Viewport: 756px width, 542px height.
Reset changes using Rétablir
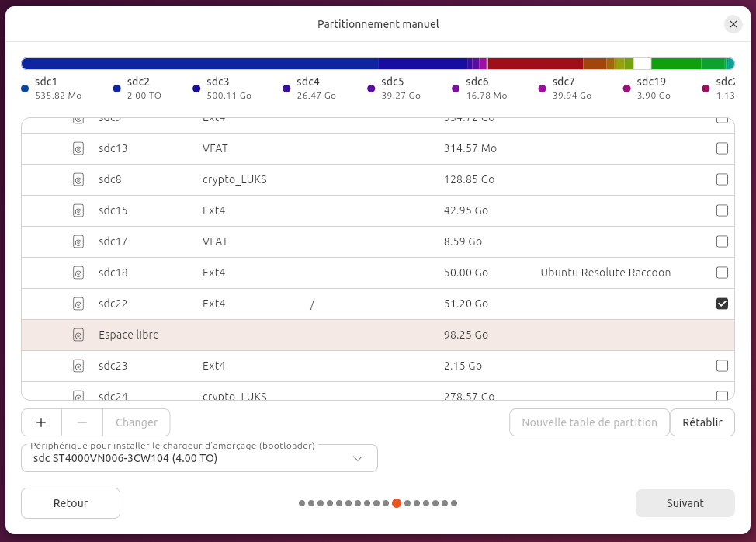[x=702, y=422]
